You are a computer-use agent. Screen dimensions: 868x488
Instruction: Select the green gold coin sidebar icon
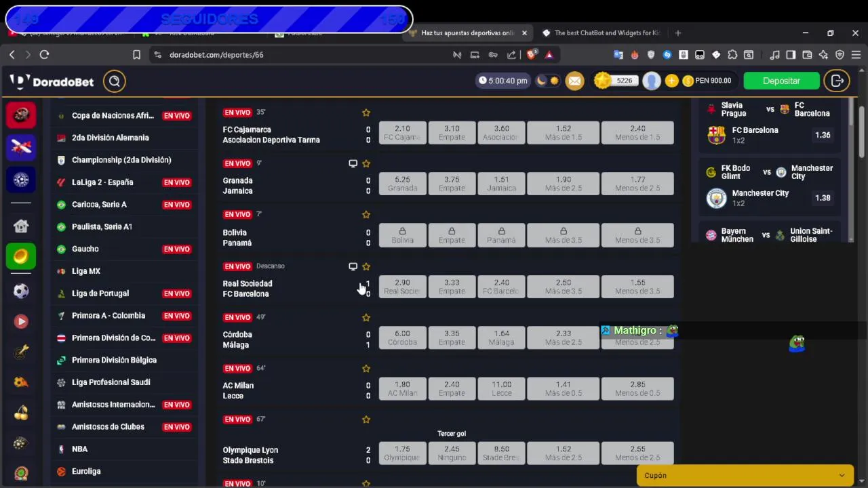tap(21, 256)
